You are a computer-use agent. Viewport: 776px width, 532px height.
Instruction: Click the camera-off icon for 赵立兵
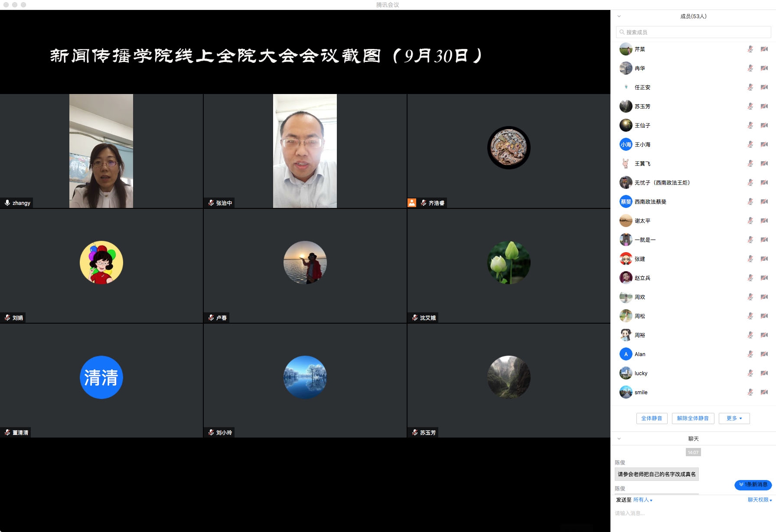764,278
